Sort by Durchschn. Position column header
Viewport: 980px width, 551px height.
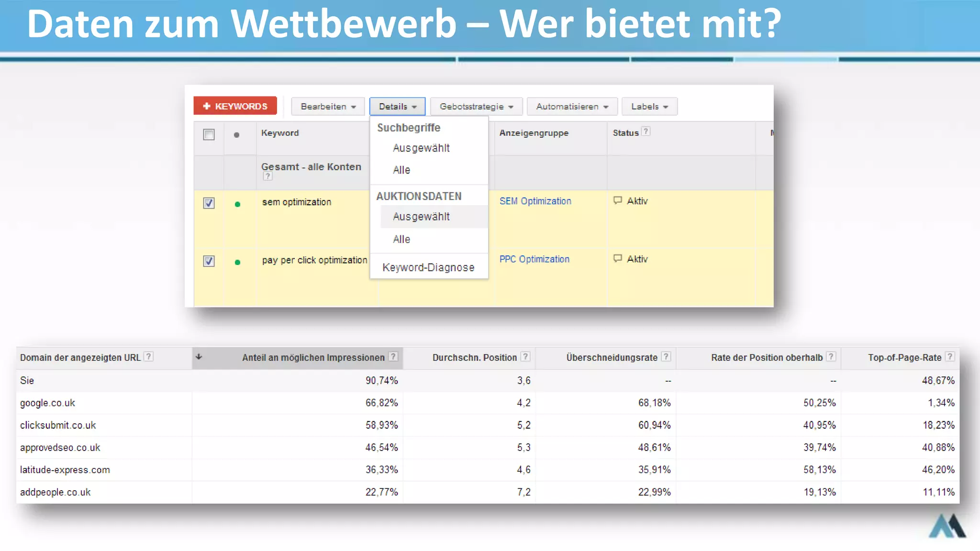[475, 358]
